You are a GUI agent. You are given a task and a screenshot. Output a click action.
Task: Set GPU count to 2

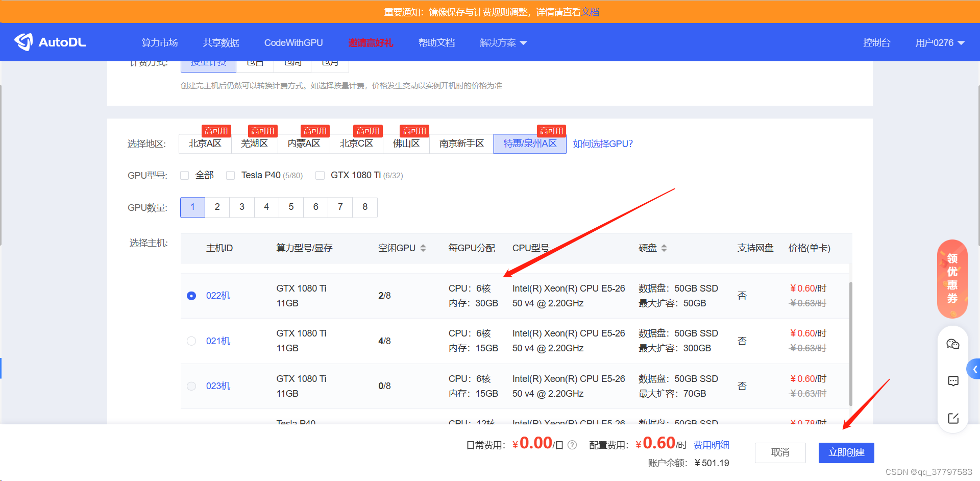point(217,207)
